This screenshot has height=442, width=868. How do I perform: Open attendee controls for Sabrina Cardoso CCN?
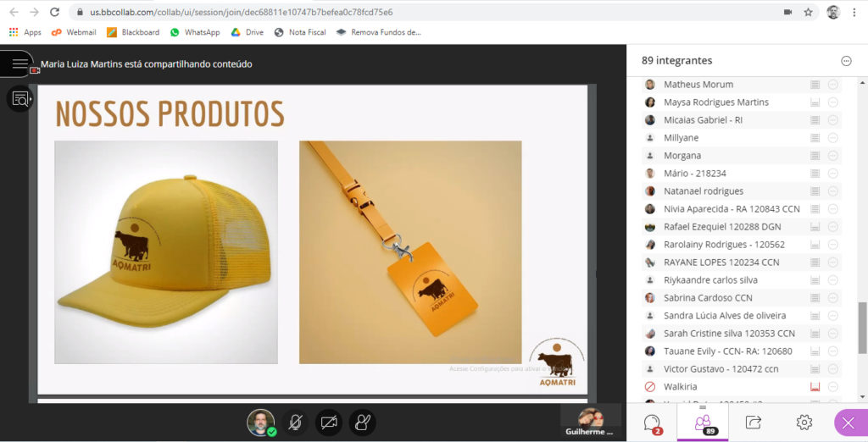click(x=832, y=298)
